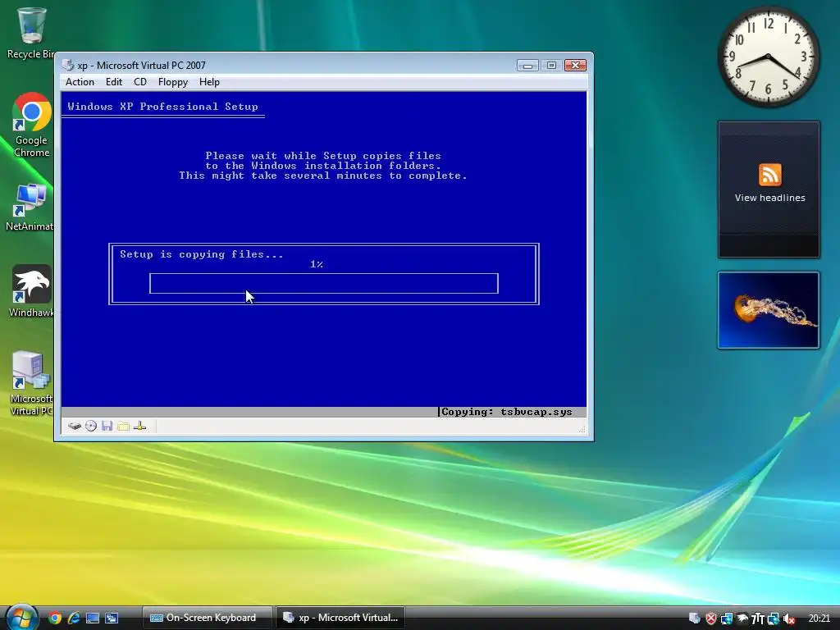This screenshot has width=840, height=630.
Task: Launch Internet Explorer from Quick Launch
Action: coord(73,619)
